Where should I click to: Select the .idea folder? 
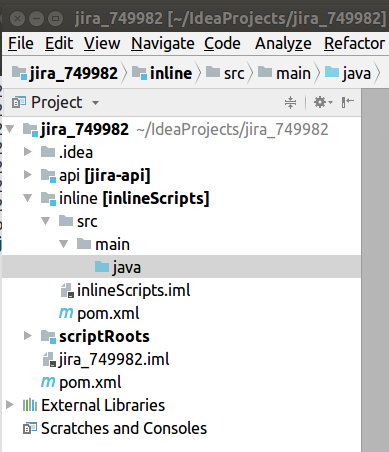point(181,152)
